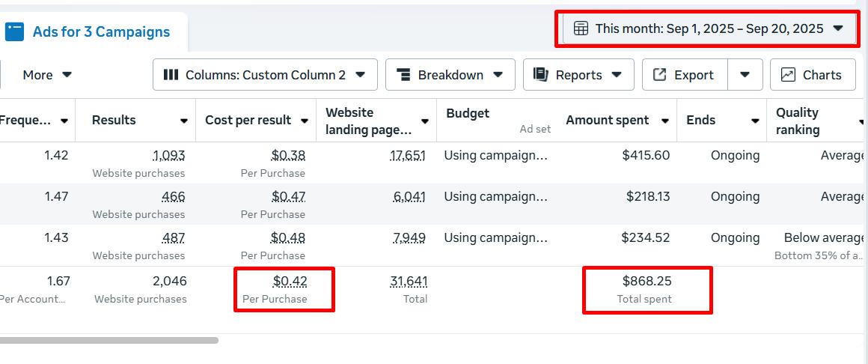Image resolution: width=868 pixels, height=364 pixels.
Task: Click the 1.47 frequency cell
Action: tap(56, 197)
